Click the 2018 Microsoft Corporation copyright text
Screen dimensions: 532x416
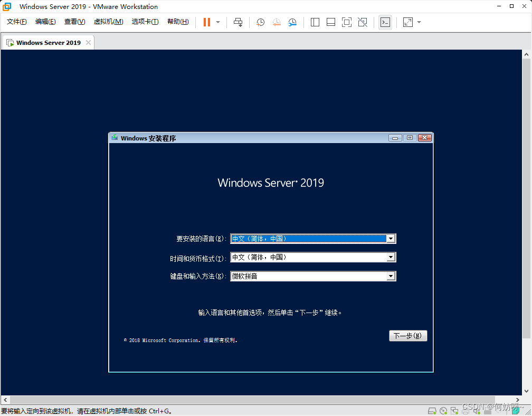point(181,340)
